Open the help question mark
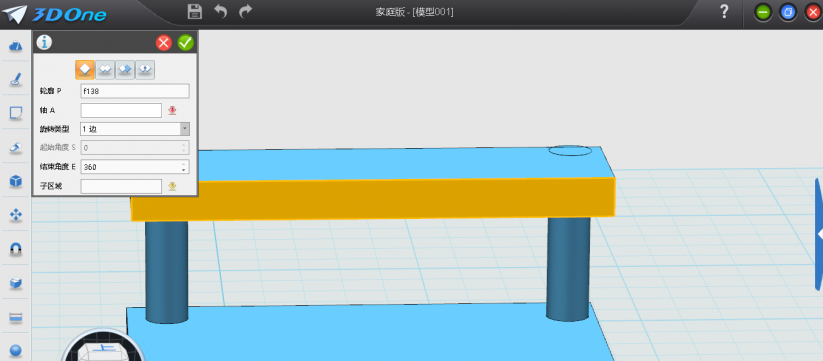 pyautogui.click(x=724, y=12)
